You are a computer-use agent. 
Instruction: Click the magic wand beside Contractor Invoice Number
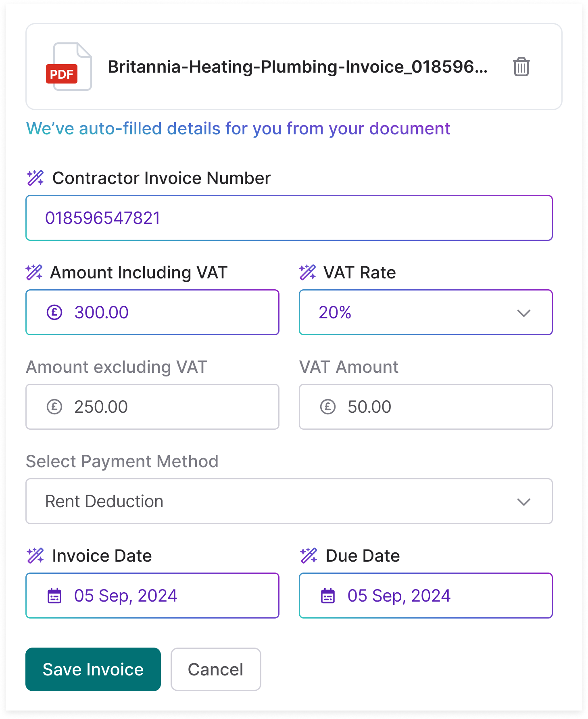pyautogui.click(x=35, y=178)
